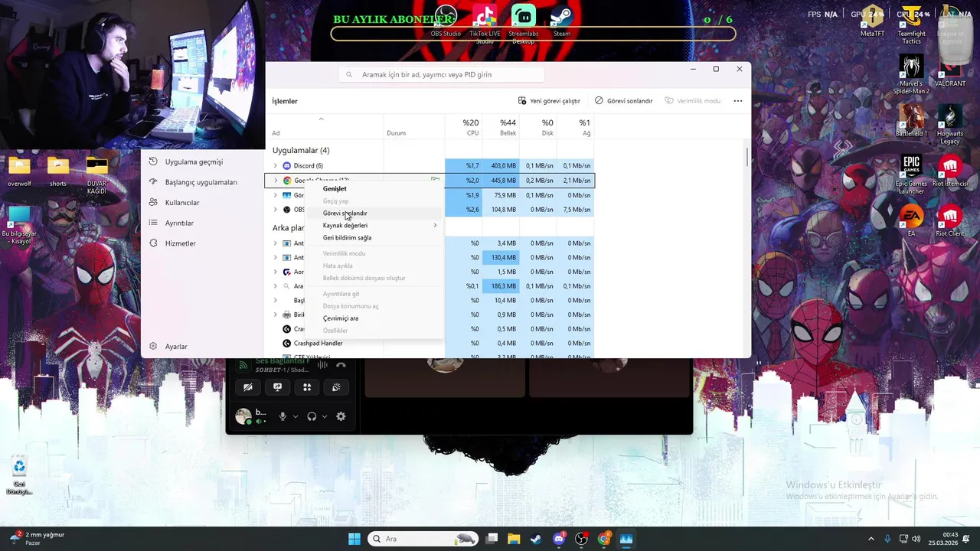Open the microphone device dropdown arrow in Discord
Image resolution: width=980 pixels, height=551 pixels.
point(295,416)
